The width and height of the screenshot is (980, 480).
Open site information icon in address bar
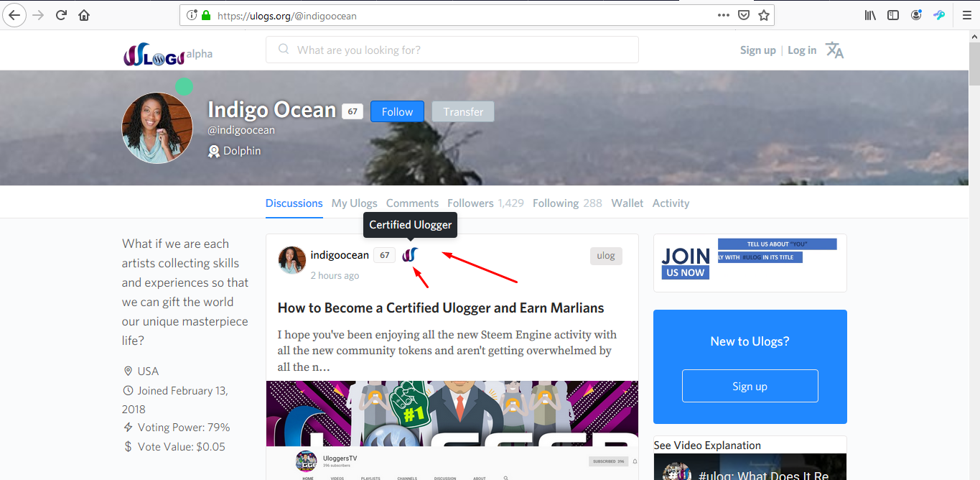pos(192,15)
